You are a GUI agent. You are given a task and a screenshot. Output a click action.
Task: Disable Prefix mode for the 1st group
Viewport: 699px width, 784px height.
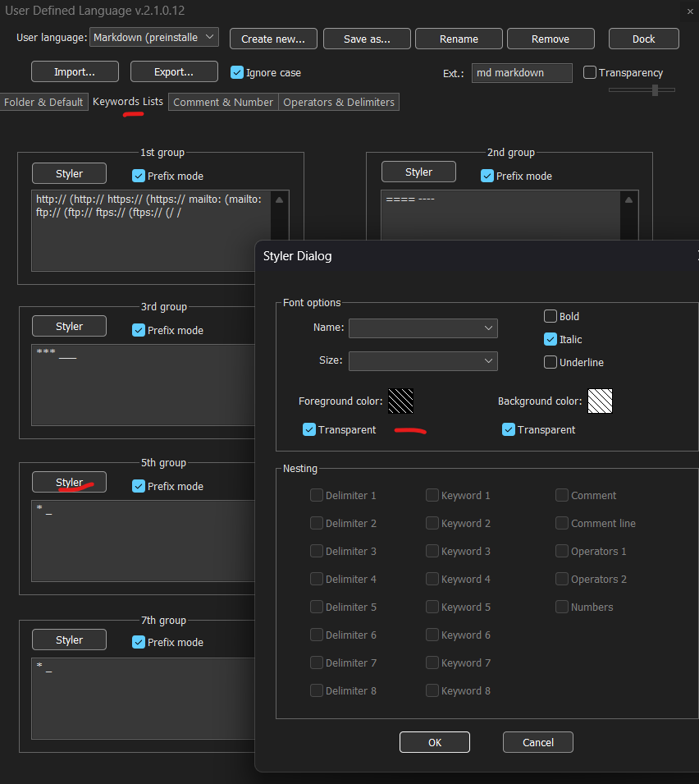pos(139,176)
